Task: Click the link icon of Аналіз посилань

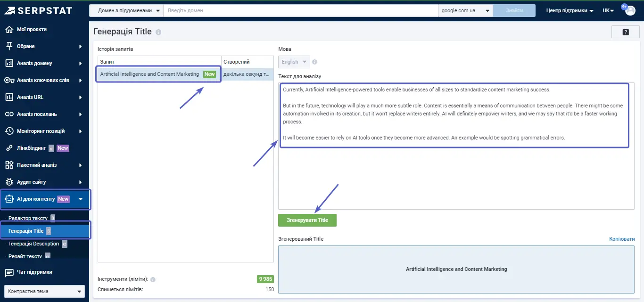Action: pos(8,114)
